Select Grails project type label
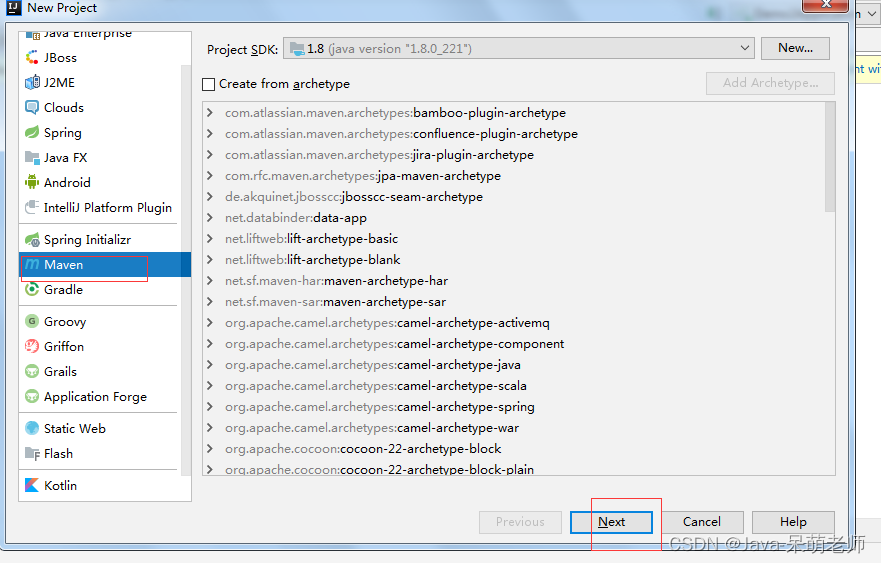Screen dimensions: 881x563 point(60,371)
